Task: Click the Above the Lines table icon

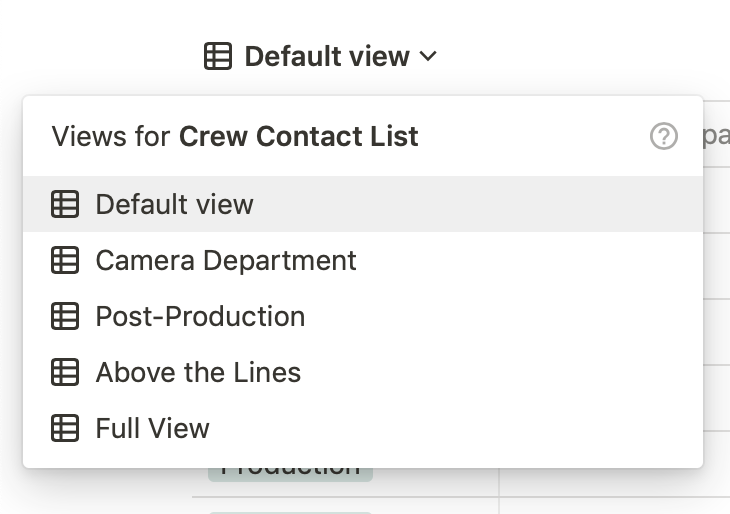Action: [x=65, y=372]
